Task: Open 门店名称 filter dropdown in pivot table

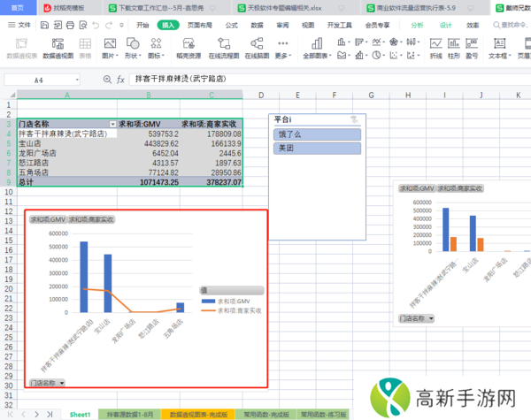Action: (x=112, y=125)
